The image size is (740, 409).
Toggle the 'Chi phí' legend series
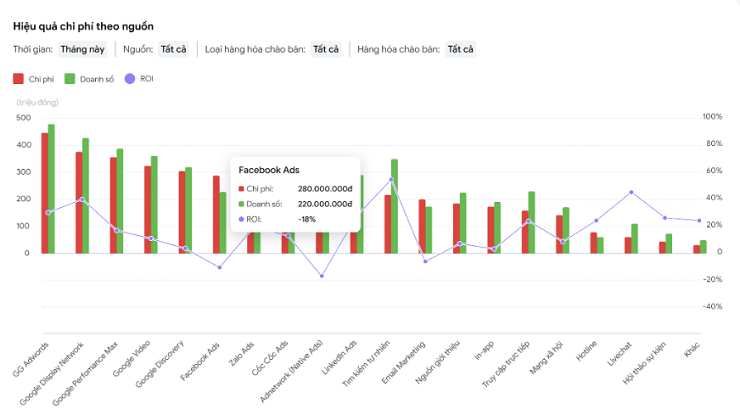click(34, 79)
